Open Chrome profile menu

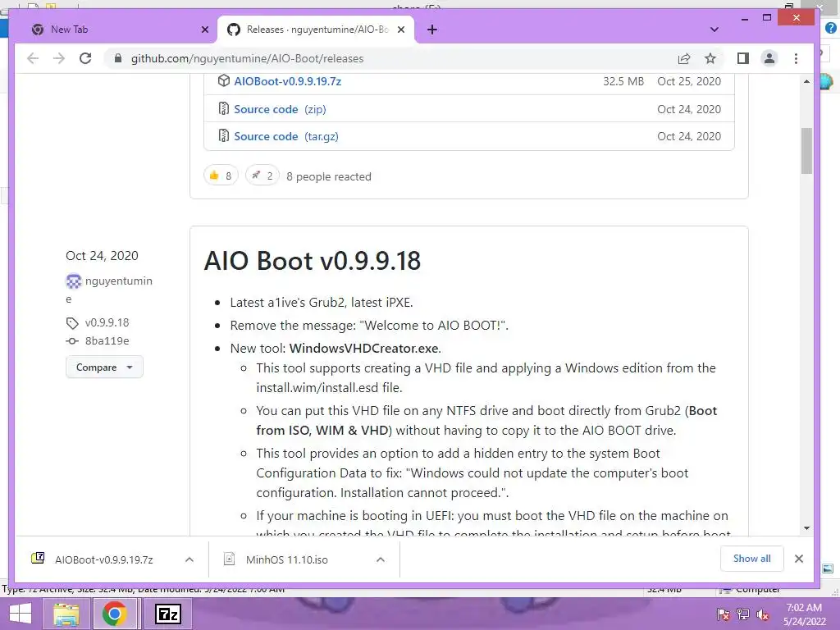769,58
